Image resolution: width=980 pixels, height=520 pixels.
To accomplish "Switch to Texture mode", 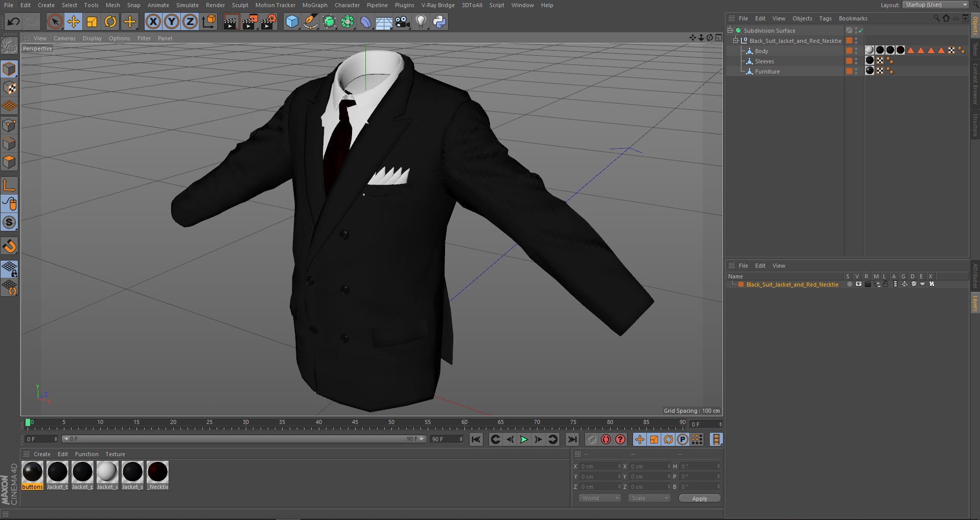I will (x=9, y=88).
